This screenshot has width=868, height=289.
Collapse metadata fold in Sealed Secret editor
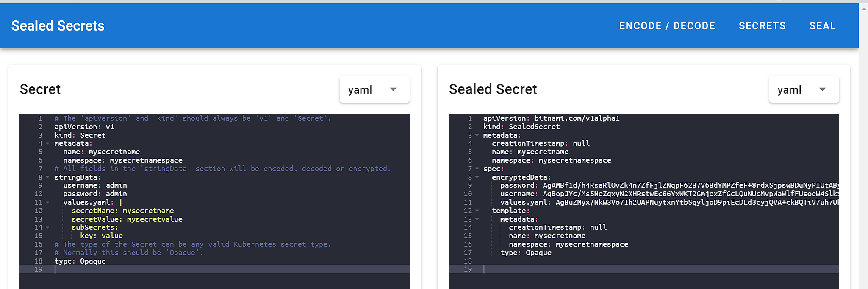(x=477, y=135)
